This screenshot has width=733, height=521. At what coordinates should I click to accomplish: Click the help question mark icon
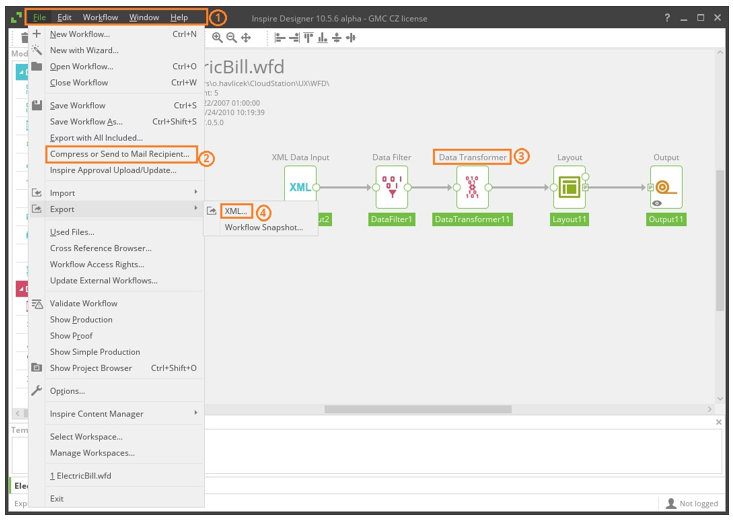pyautogui.click(x=667, y=18)
